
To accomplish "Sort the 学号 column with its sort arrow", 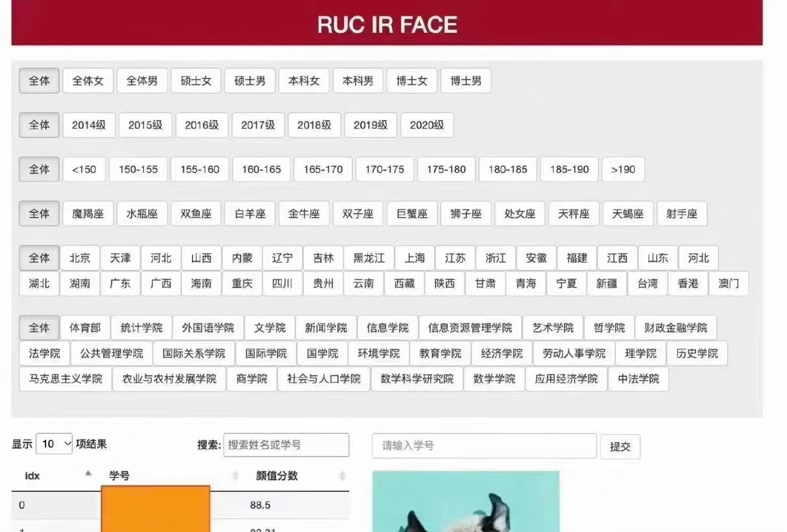I will pos(234,475).
